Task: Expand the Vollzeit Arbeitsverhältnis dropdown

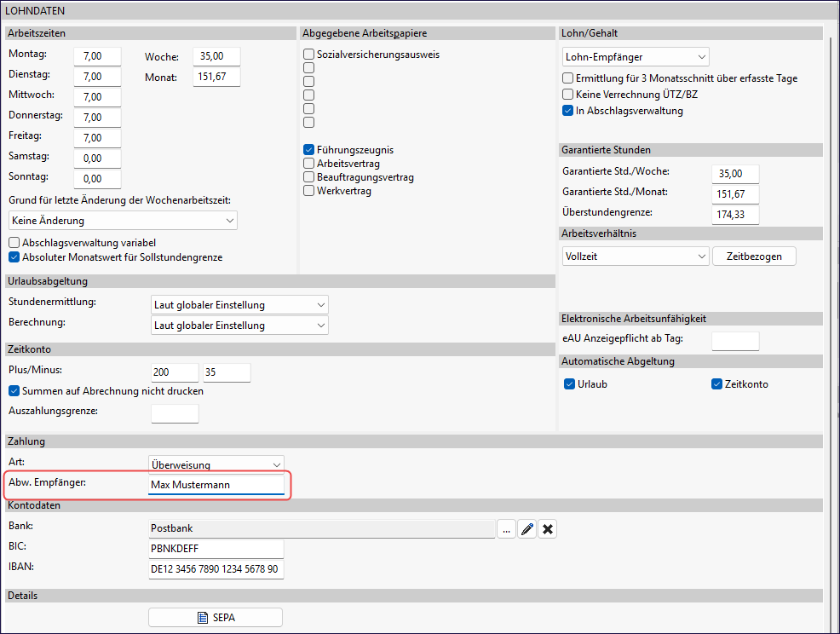Action: click(x=636, y=256)
